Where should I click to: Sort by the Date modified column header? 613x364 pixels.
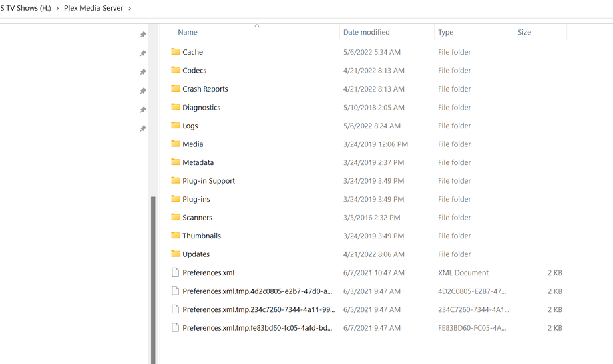[x=367, y=33]
